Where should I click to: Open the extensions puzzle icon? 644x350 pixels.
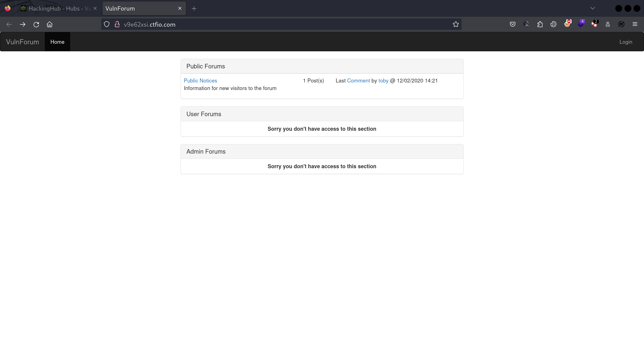[x=540, y=24]
